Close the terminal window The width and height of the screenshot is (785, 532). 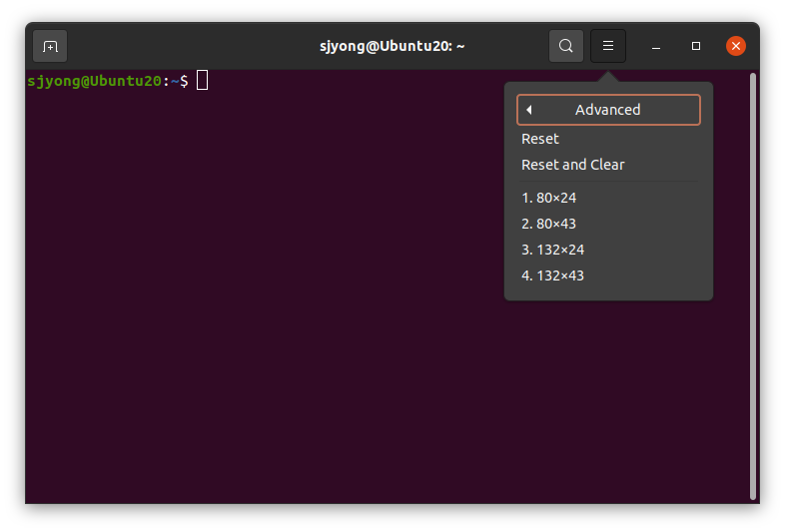pyautogui.click(x=736, y=46)
